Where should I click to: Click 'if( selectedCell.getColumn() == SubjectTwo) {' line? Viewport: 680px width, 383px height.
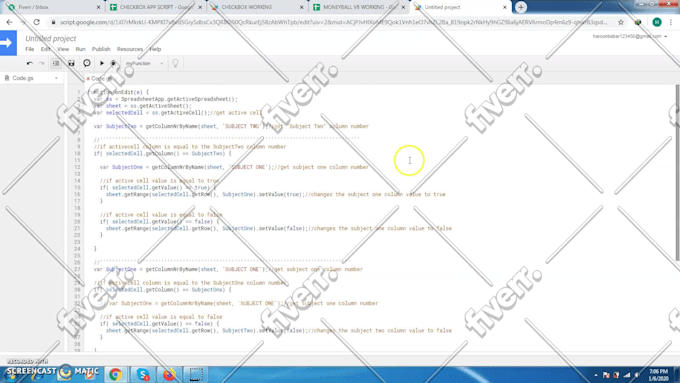tap(163, 154)
